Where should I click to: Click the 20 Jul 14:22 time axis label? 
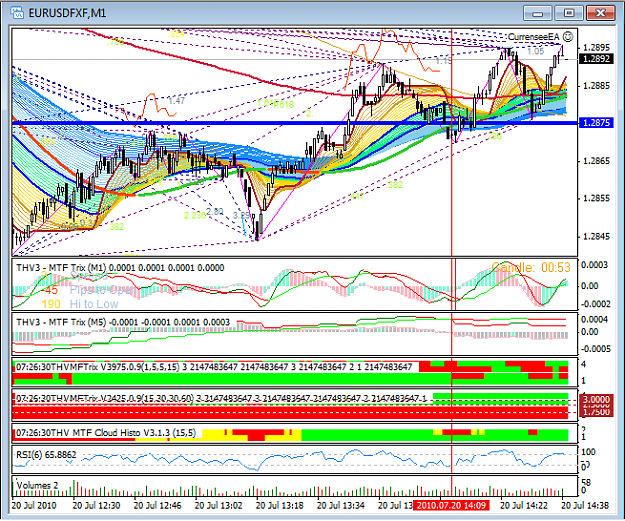pyautogui.click(x=524, y=505)
